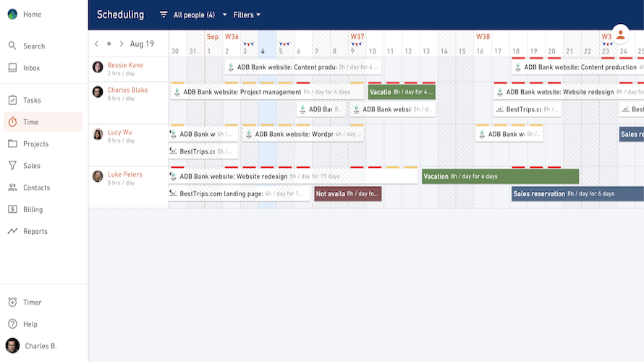The image size is (644, 362).
Task: Switch to Projects section
Action: tap(35, 144)
